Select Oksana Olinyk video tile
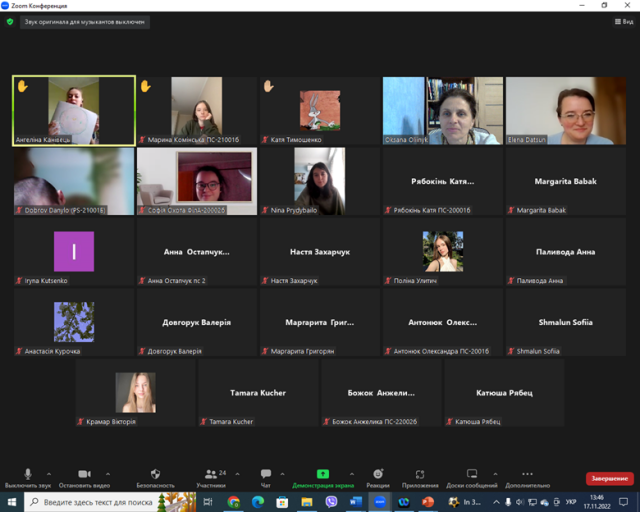The image size is (640, 512). tap(443, 110)
